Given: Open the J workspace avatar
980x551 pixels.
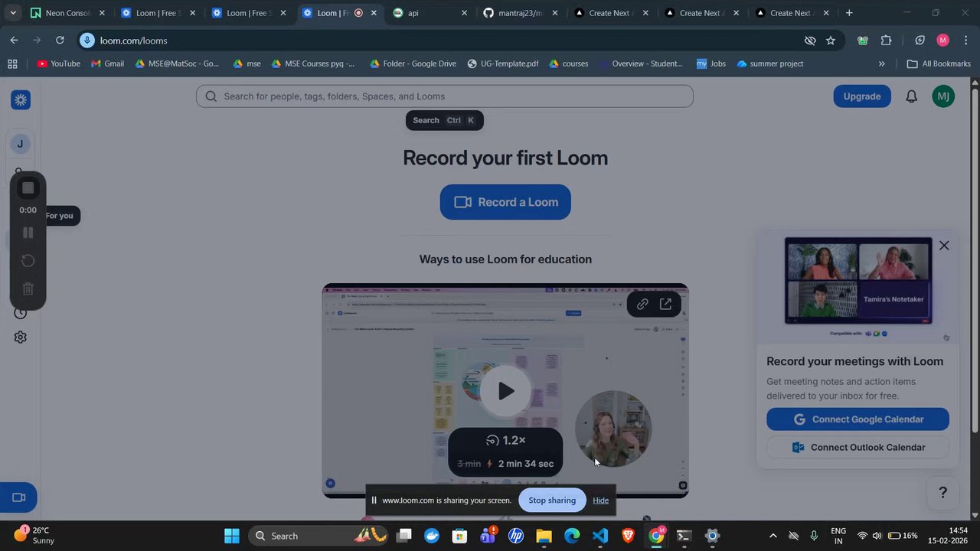Looking at the screenshot, I should (x=20, y=144).
